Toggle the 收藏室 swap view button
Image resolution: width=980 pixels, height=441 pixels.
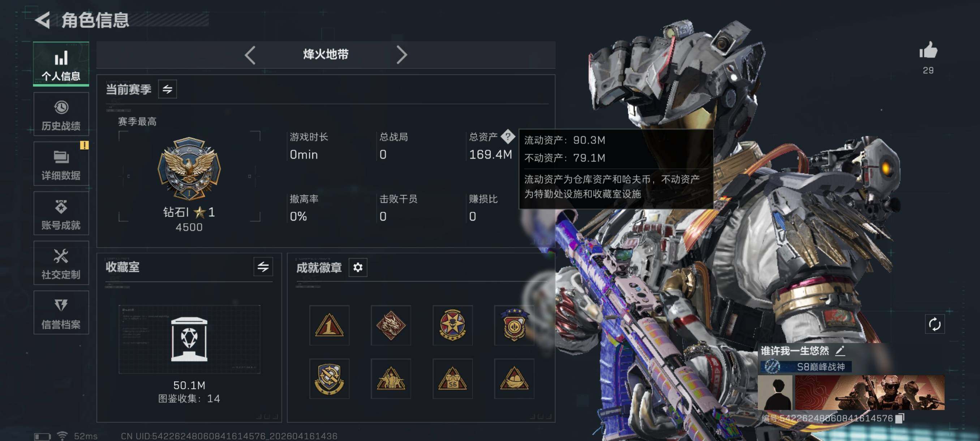263,267
